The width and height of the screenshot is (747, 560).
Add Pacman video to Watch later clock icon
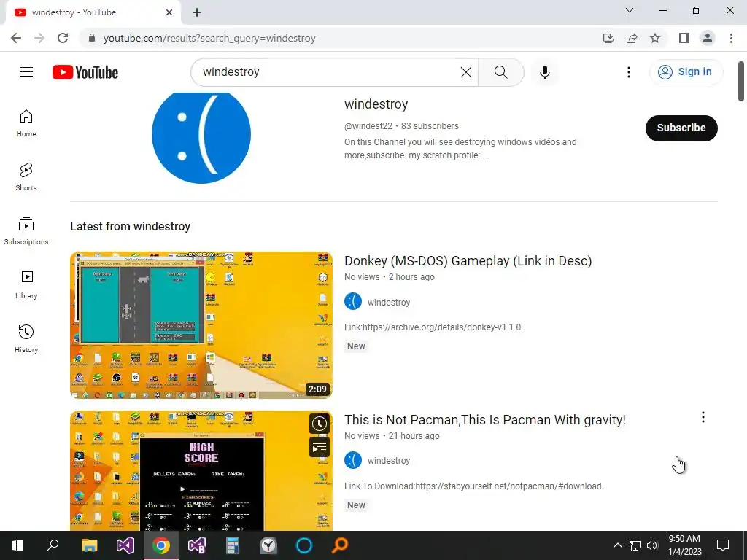point(320,424)
